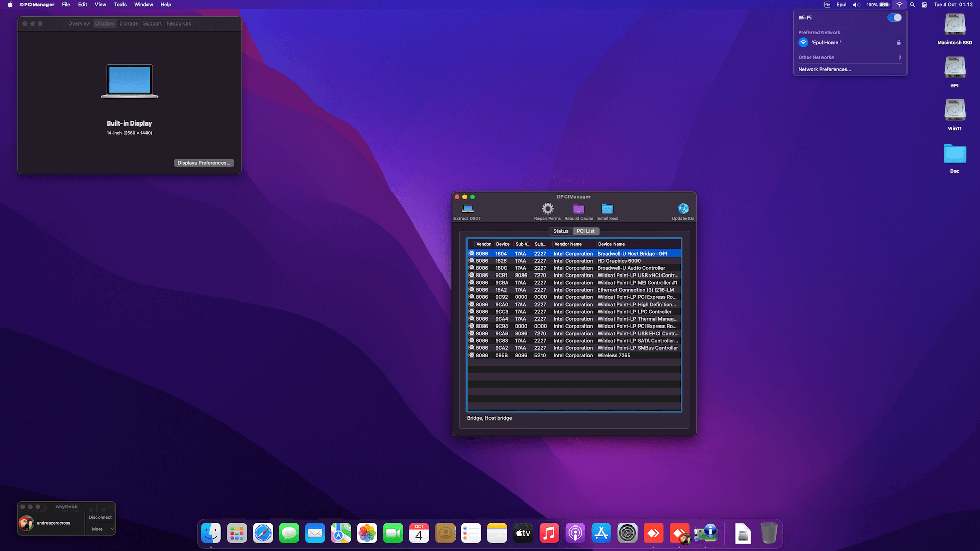The image size is (980, 551).
Task: Open Calendar from the Dock
Action: (x=419, y=533)
